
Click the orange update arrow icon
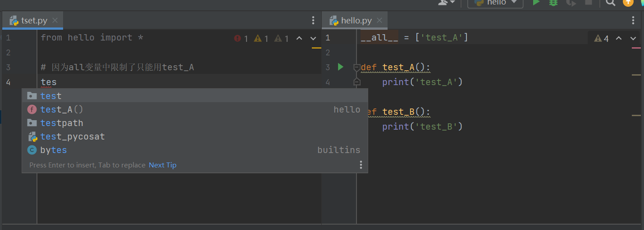[x=628, y=2]
